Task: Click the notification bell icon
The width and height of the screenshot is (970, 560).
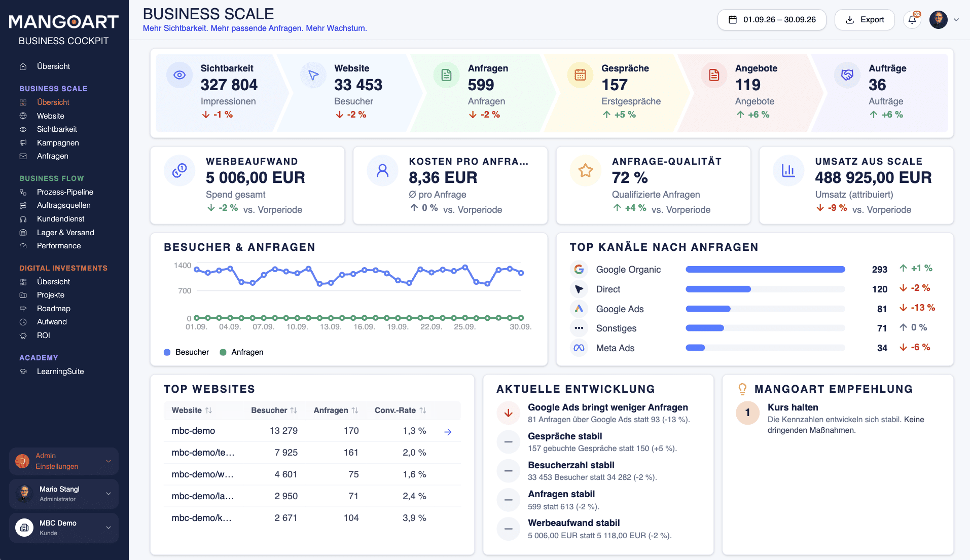Action: tap(912, 20)
